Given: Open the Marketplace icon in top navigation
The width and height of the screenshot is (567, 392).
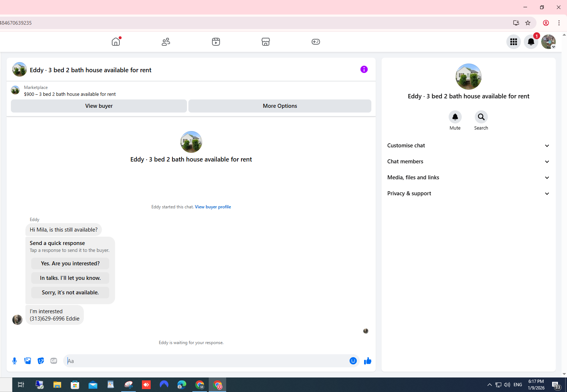Looking at the screenshot, I should click(266, 42).
